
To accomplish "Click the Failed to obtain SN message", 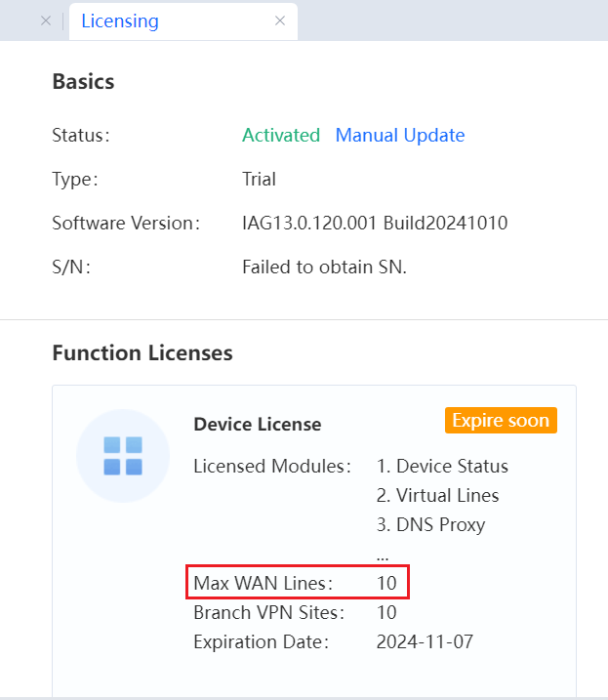I will pyautogui.click(x=324, y=268).
